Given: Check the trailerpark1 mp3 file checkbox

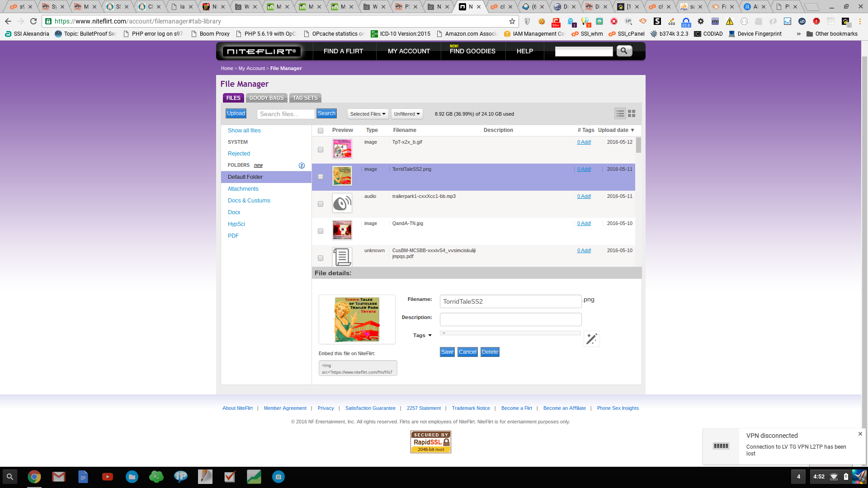Looking at the screenshot, I should click(x=321, y=204).
